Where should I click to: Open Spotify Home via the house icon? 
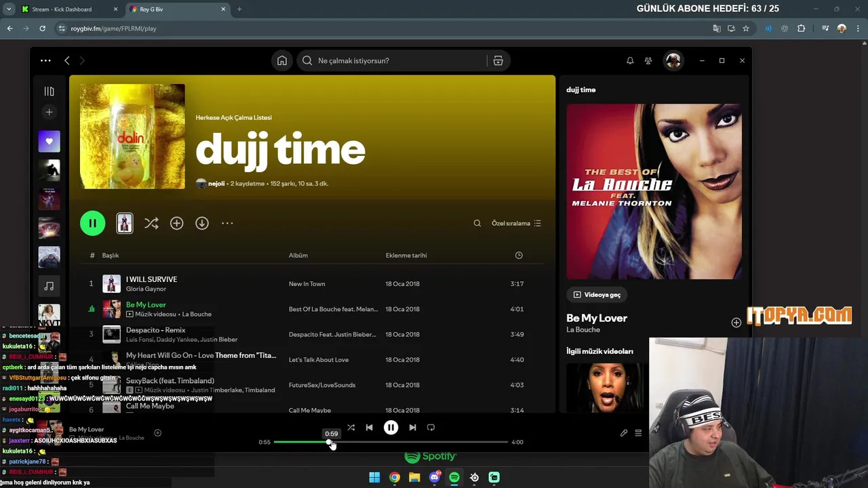click(282, 61)
